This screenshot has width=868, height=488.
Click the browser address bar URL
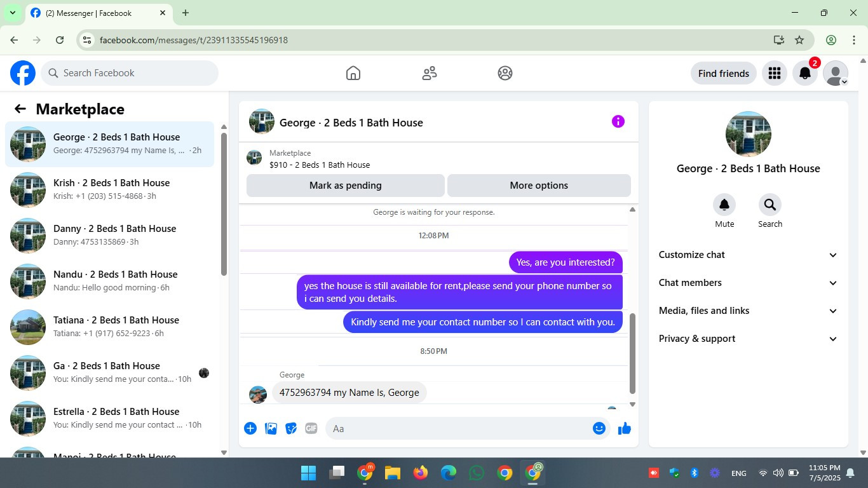[x=194, y=40]
